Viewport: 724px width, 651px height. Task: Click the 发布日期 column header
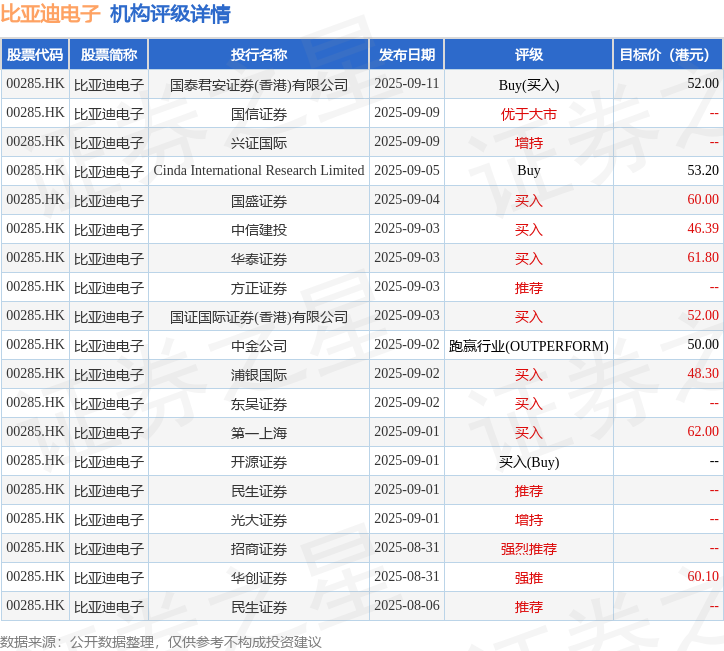pos(407,54)
